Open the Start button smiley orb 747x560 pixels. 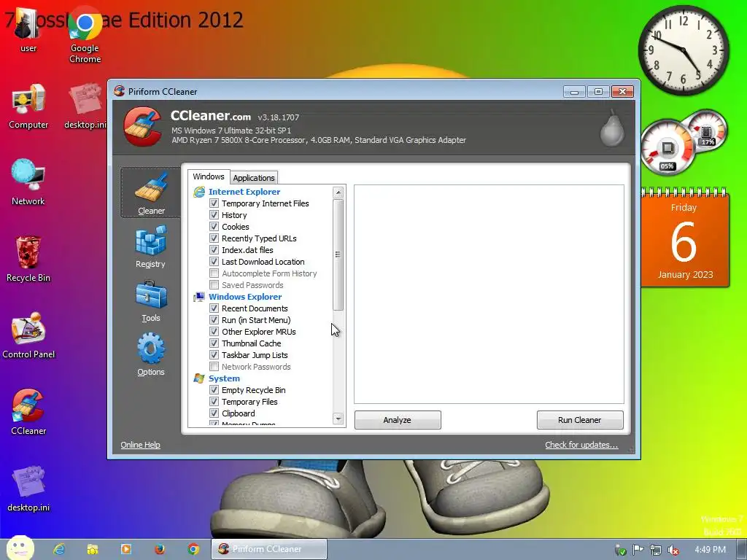[x=20, y=548]
